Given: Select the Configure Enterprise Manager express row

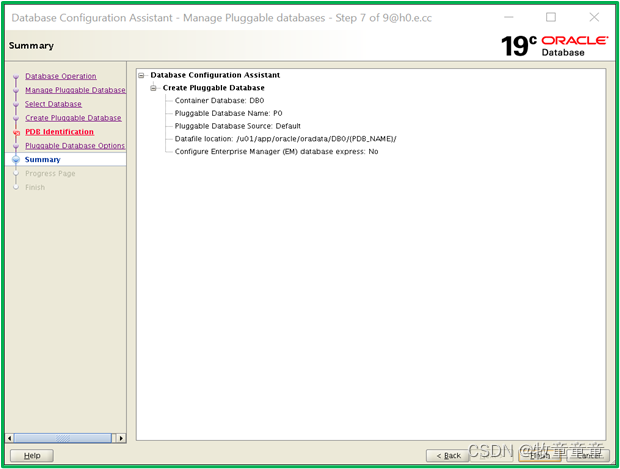Looking at the screenshot, I should click(276, 151).
